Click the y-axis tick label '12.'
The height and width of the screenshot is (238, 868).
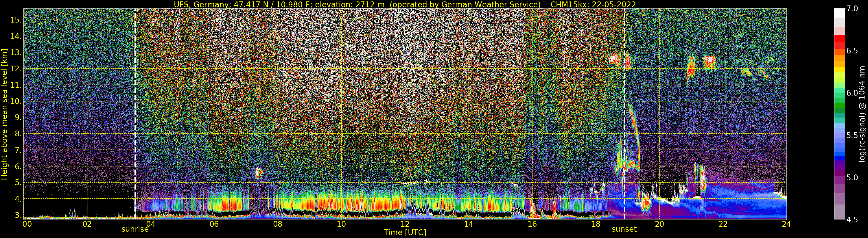pos(16,69)
